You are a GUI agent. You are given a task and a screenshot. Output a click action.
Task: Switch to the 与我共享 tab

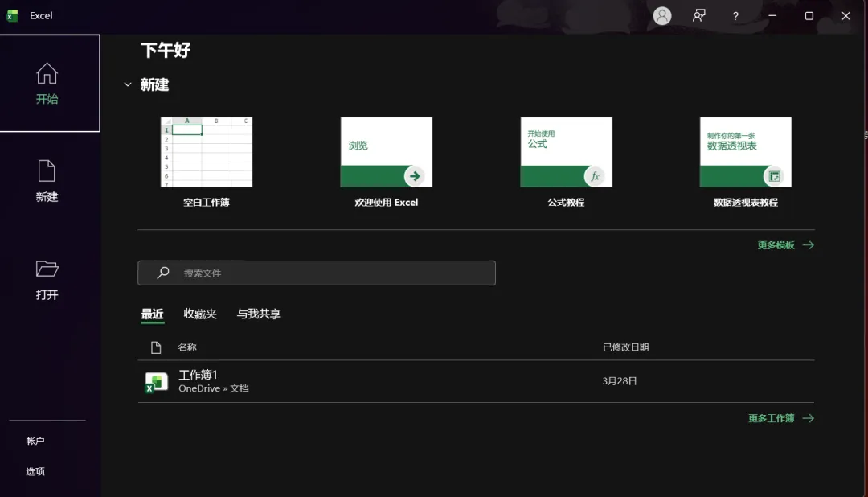259,314
